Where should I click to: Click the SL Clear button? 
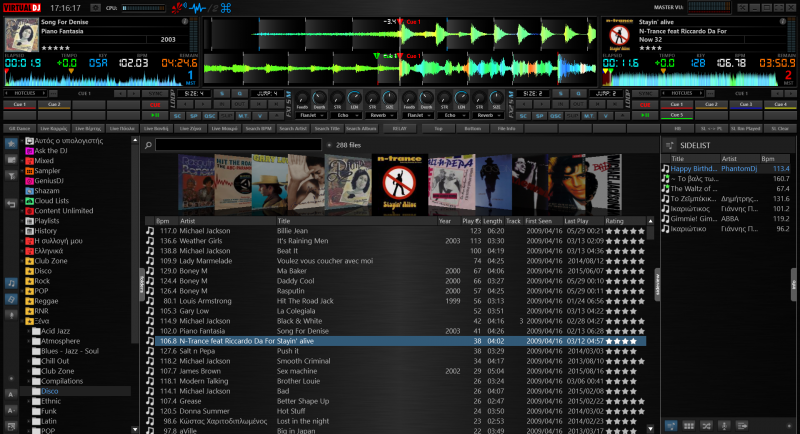point(780,129)
